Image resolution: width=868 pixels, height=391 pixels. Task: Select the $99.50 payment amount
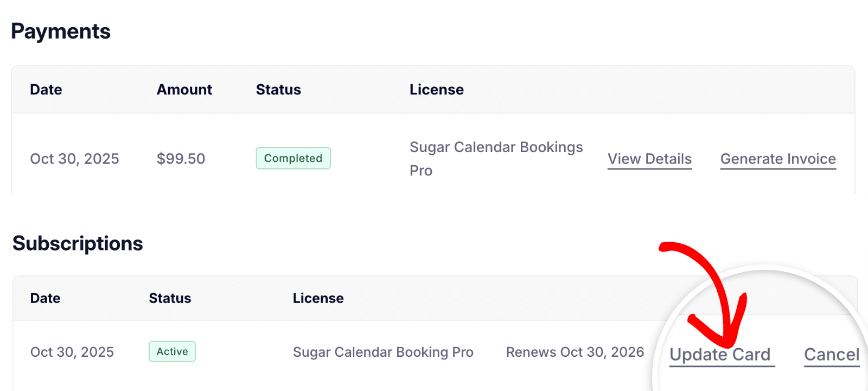(x=181, y=159)
